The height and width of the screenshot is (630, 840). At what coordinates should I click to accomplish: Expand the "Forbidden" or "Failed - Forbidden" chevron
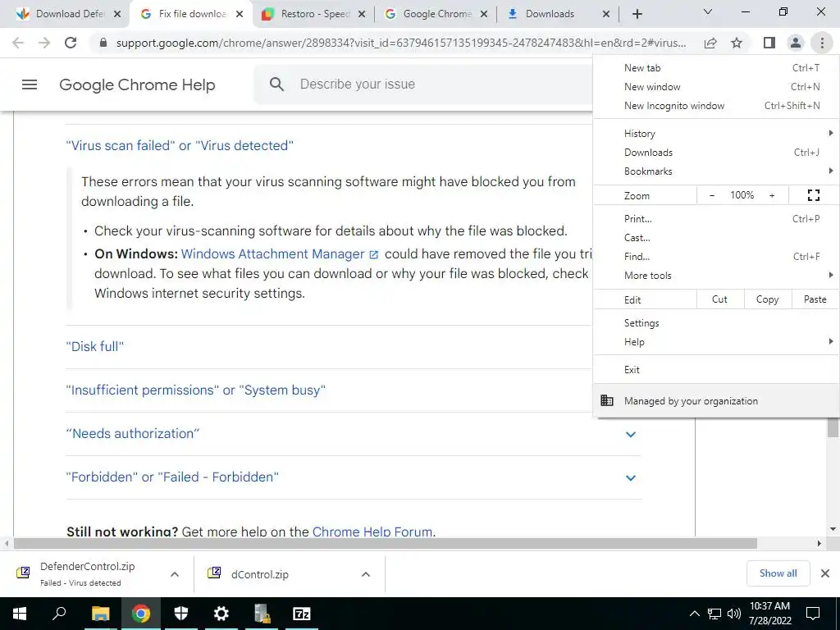point(631,477)
